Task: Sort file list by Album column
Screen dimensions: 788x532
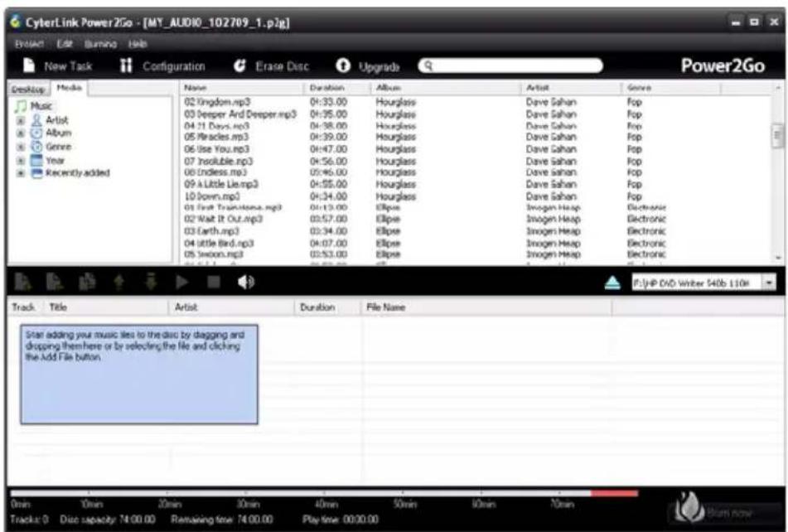Action: [446, 88]
